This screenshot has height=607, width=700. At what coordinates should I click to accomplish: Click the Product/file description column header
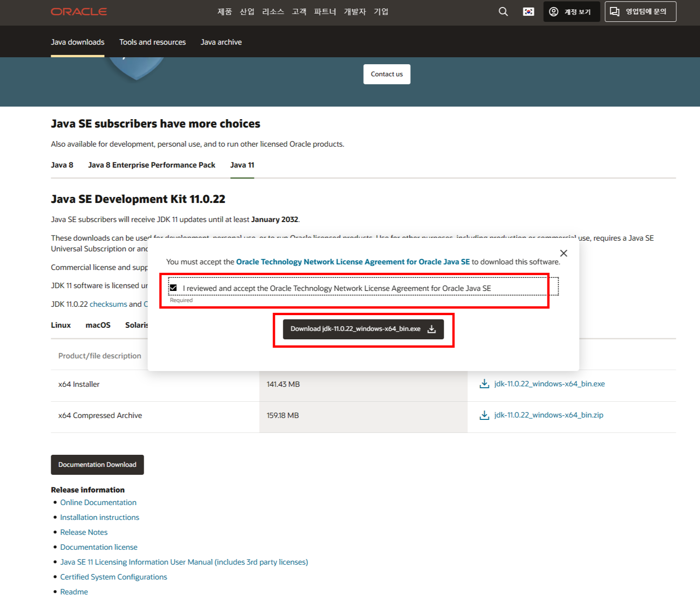(x=100, y=356)
